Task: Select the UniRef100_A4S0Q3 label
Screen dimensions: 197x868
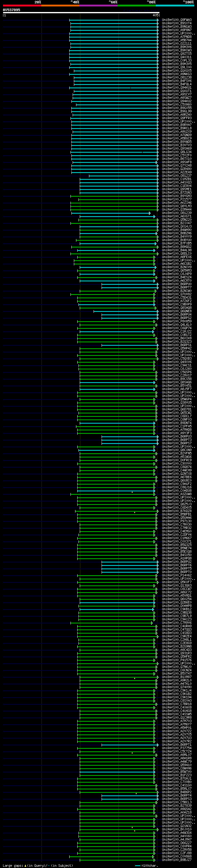Action: pos(177,182)
